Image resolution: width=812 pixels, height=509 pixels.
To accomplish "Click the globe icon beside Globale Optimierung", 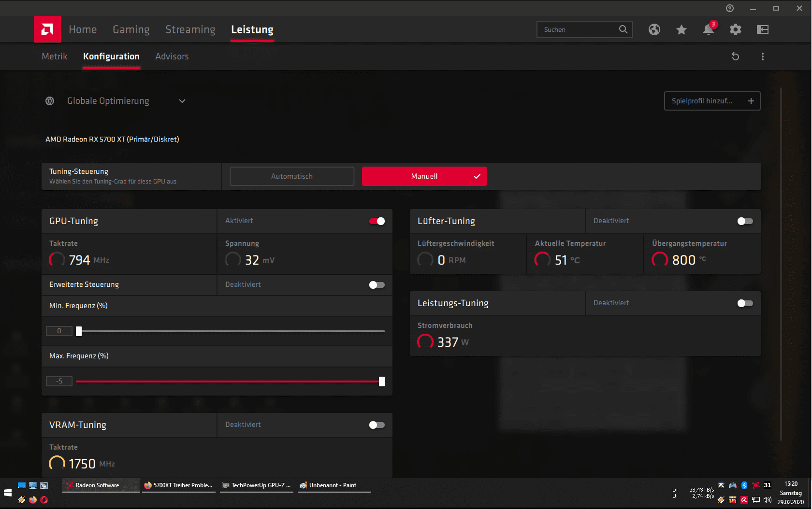I will 50,101.
